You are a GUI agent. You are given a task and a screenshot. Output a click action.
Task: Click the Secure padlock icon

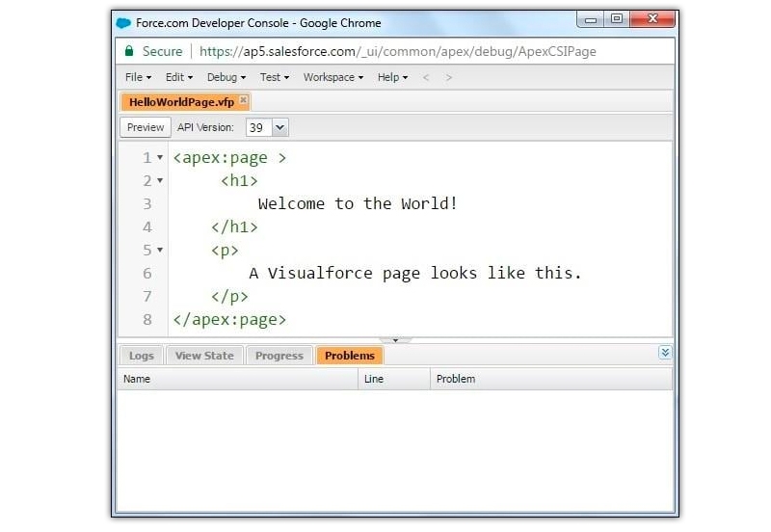point(129,51)
